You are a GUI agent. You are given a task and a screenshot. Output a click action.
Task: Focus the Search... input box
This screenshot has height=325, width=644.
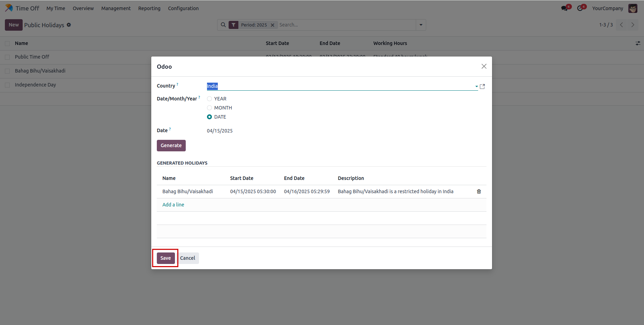(346, 25)
